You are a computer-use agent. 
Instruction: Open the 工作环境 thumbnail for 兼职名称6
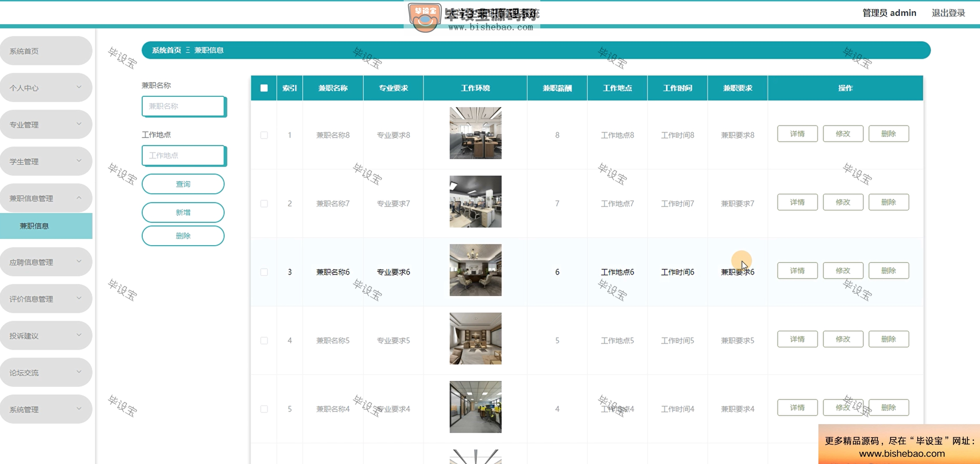click(475, 270)
